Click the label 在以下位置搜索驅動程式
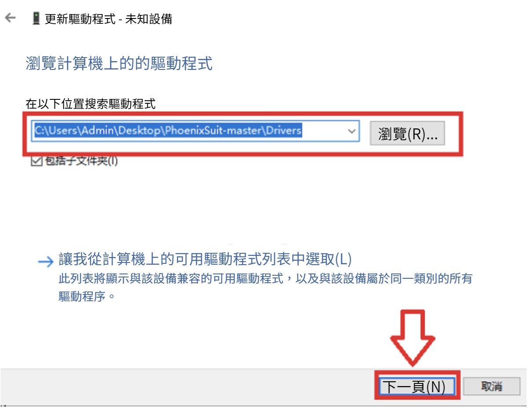Image resolution: width=532 pixels, height=412 pixels. click(x=91, y=104)
